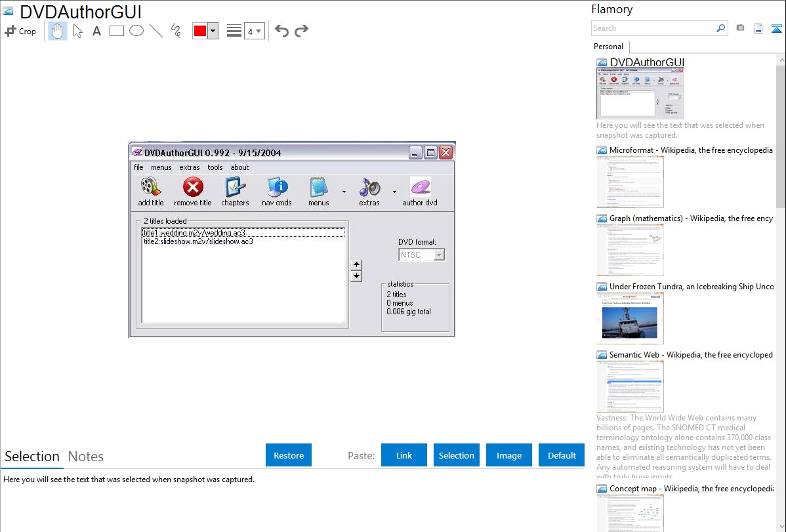Undo the last annotation

pos(281,31)
